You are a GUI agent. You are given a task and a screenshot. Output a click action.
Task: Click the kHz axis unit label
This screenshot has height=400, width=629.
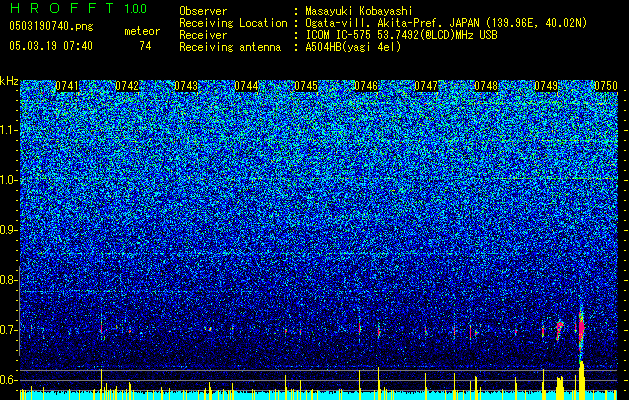click(x=9, y=81)
